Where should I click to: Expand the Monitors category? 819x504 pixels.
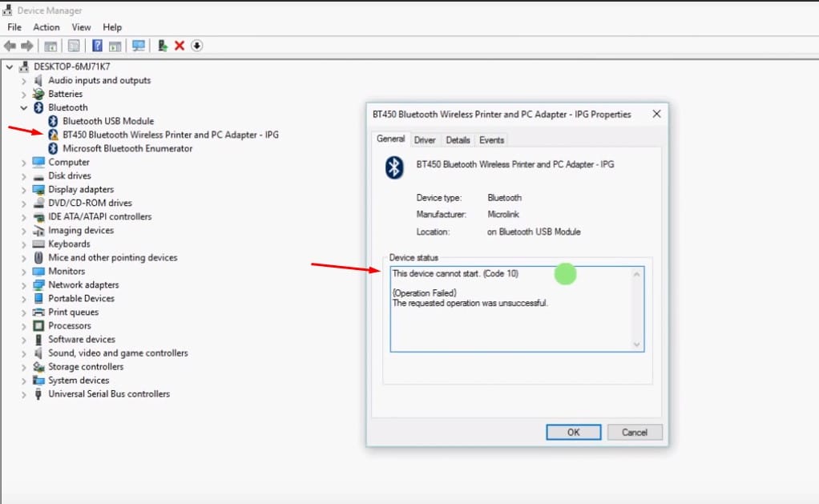(x=23, y=272)
